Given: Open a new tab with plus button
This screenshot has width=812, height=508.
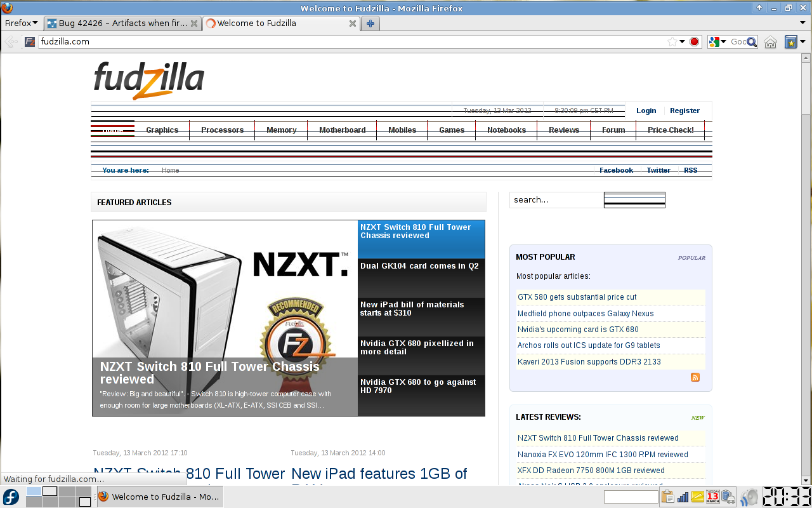Looking at the screenshot, I should 370,23.
